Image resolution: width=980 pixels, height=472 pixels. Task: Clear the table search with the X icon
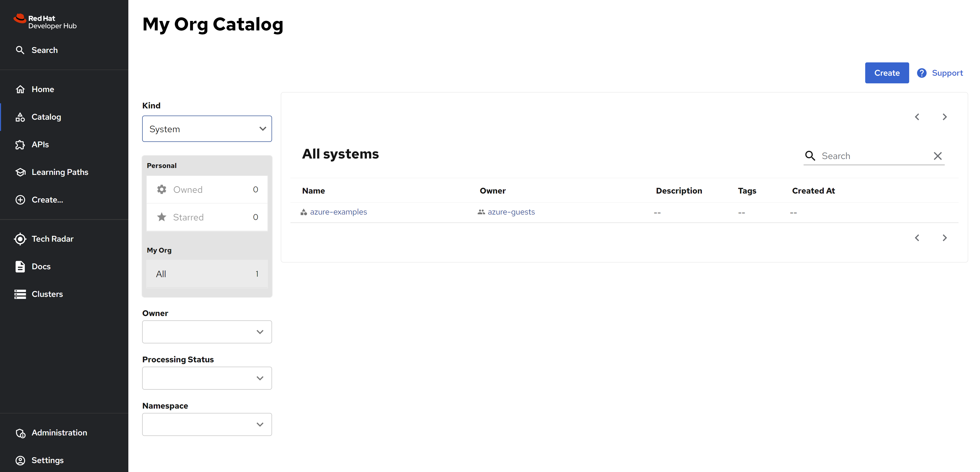coord(937,156)
